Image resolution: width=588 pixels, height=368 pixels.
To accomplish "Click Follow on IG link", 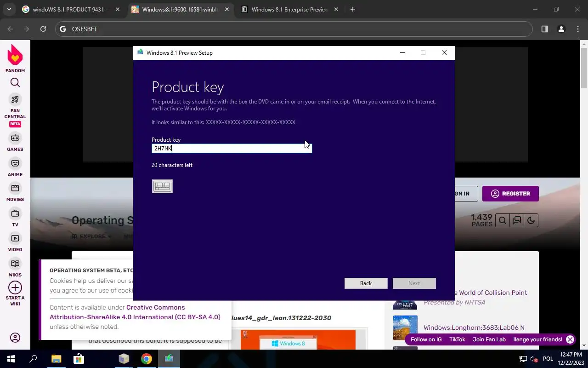I will coord(426,339).
